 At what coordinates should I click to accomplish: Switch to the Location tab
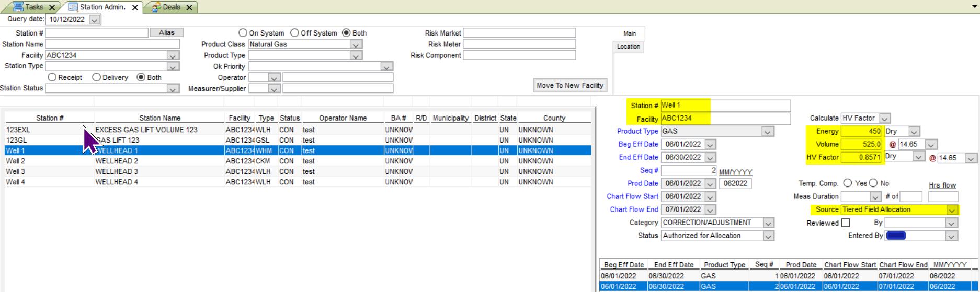click(628, 46)
